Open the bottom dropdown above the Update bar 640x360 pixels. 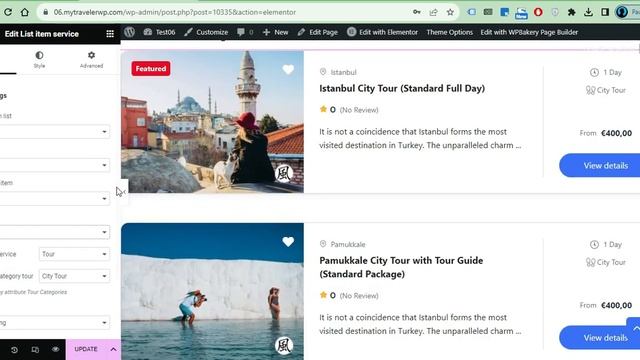54,322
